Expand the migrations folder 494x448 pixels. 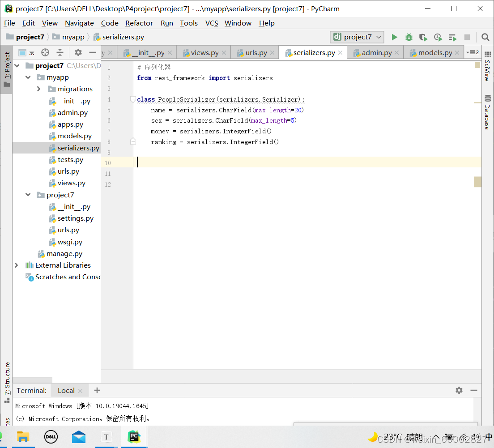39,89
